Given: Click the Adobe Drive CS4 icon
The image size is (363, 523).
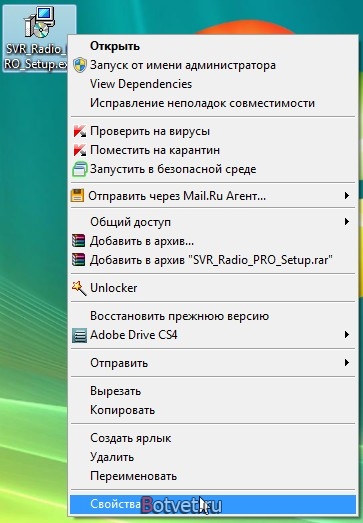Looking at the screenshot, I should coord(79,335).
